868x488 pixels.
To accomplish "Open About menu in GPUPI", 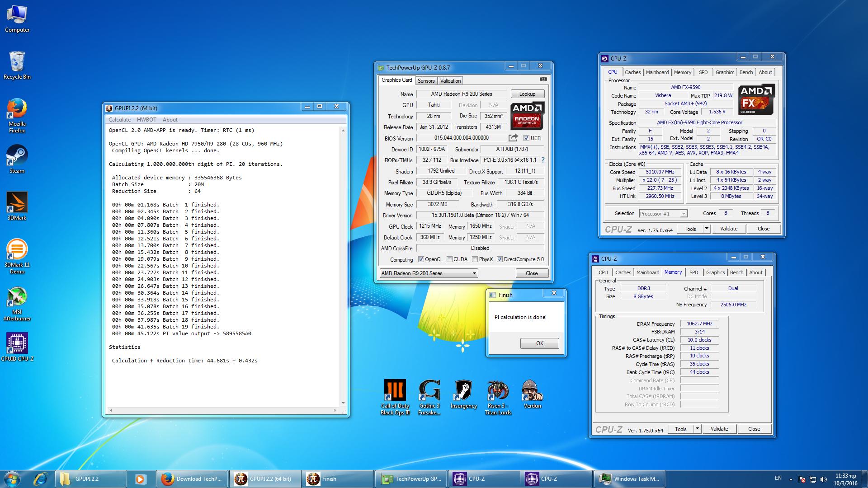I will [170, 120].
